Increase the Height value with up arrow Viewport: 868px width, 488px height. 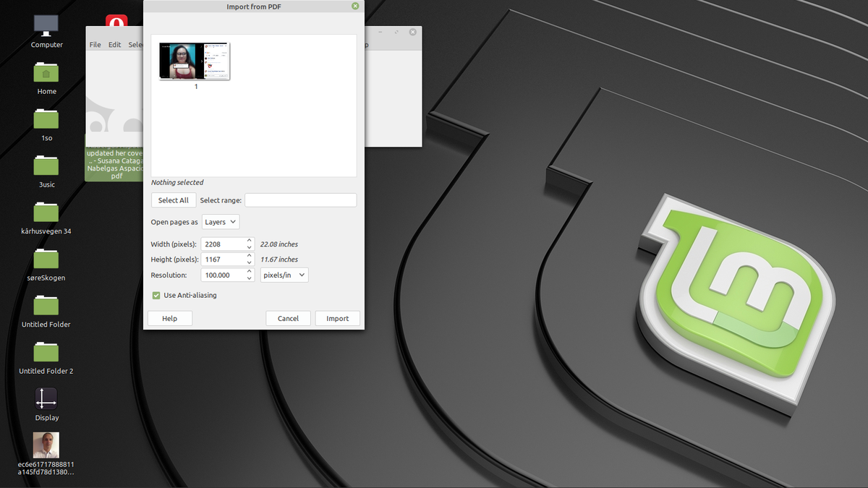[x=250, y=256]
